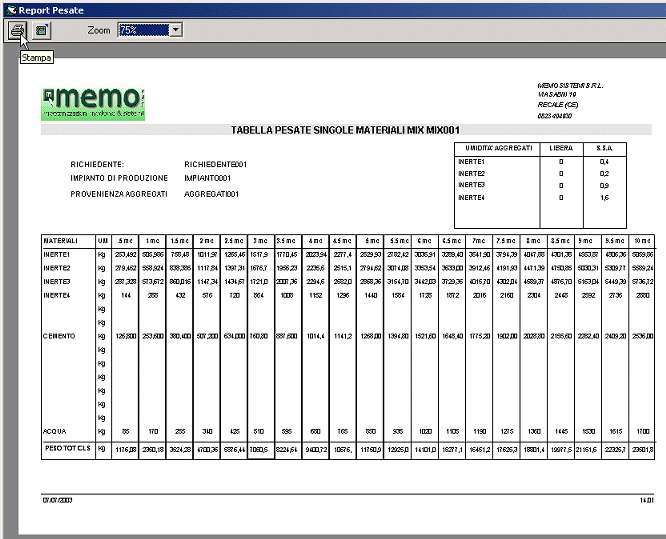The image size is (666, 539).
Task: Select the ACQUA row label
Action: coord(55,432)
